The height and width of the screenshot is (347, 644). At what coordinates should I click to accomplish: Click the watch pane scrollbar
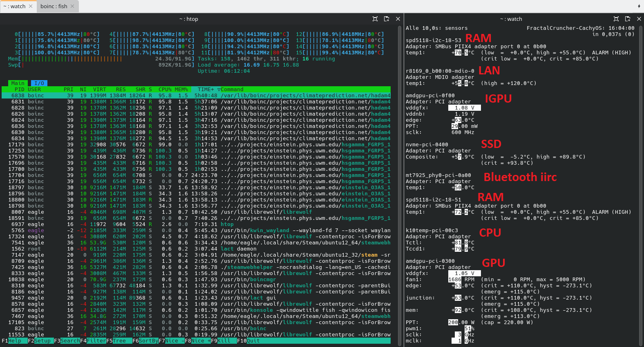642,186
